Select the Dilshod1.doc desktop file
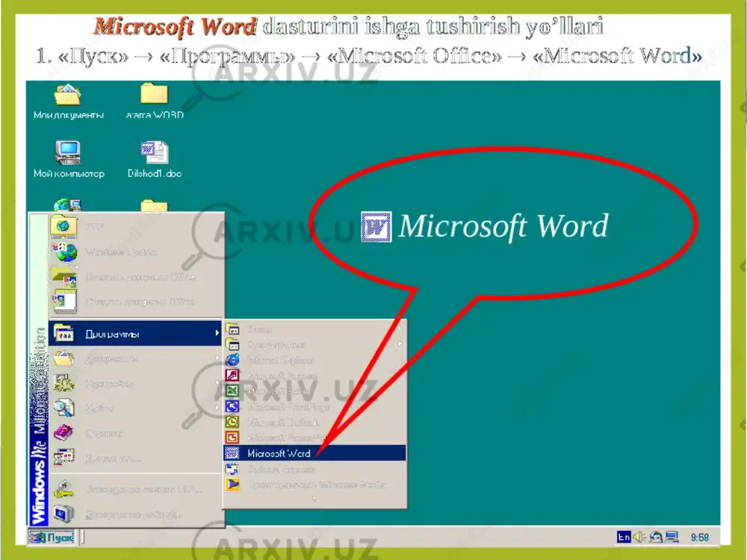 (x=155, y=160)
